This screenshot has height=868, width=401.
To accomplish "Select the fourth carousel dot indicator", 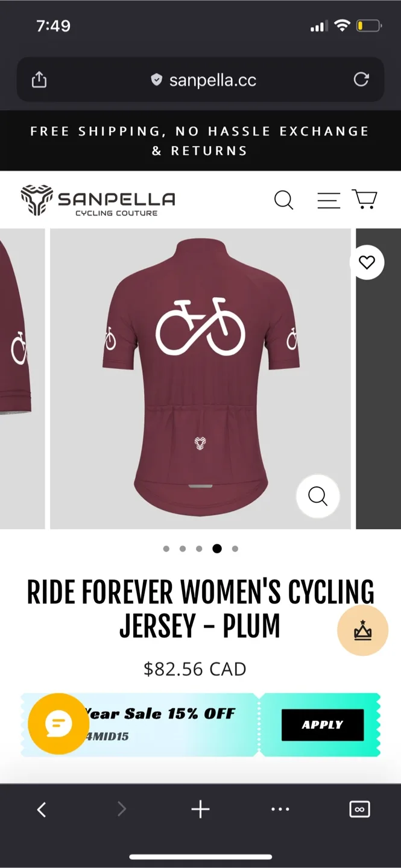I will point(216,549).
